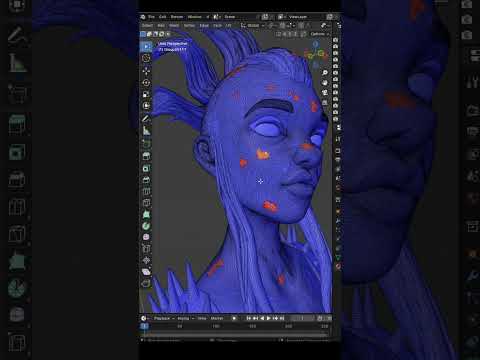Choose the Loop Cut tool
The height and width of the screenshot is (360, 480).
pyautogui.click(x=146, y=192)
